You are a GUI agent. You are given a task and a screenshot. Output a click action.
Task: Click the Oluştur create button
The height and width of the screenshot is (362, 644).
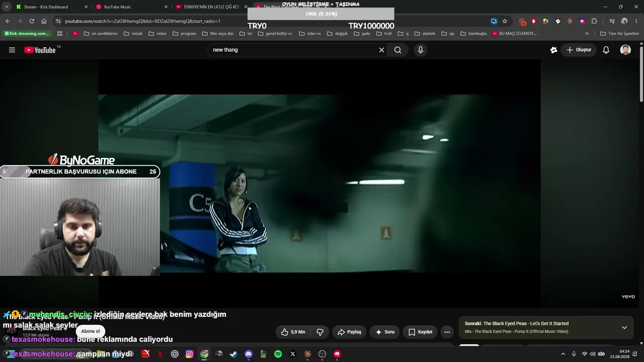(x=579, y=50)
